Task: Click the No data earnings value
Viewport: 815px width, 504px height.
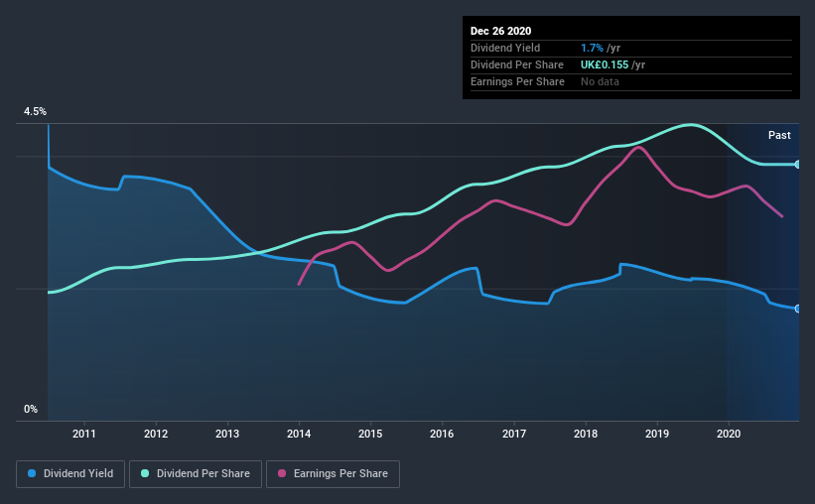Action: 600,81
